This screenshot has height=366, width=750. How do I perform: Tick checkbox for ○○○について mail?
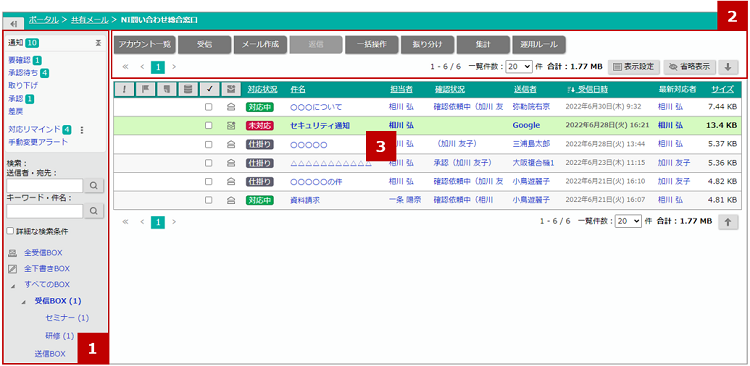[209, 107]
